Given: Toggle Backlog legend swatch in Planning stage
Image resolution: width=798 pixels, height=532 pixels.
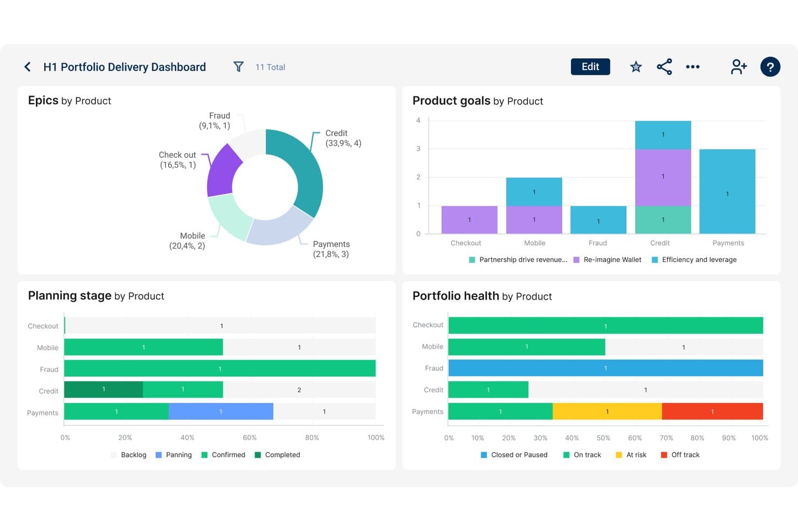Looking at the screenshot, I should (x=114, y=455).
